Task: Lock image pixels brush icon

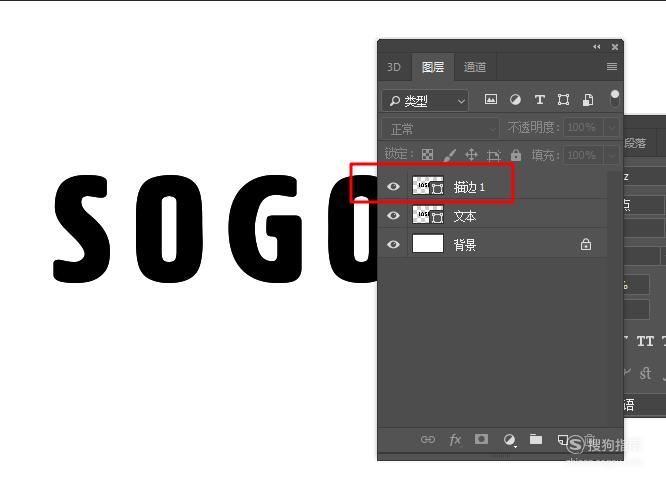Action: tap(449, 155)
